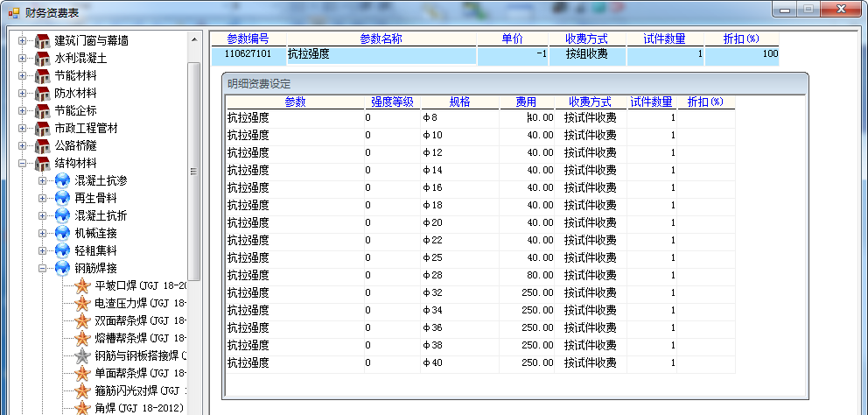Click the 建筑门窗与幕墙 house icon

pyautogui.click(x=42, y=40)
